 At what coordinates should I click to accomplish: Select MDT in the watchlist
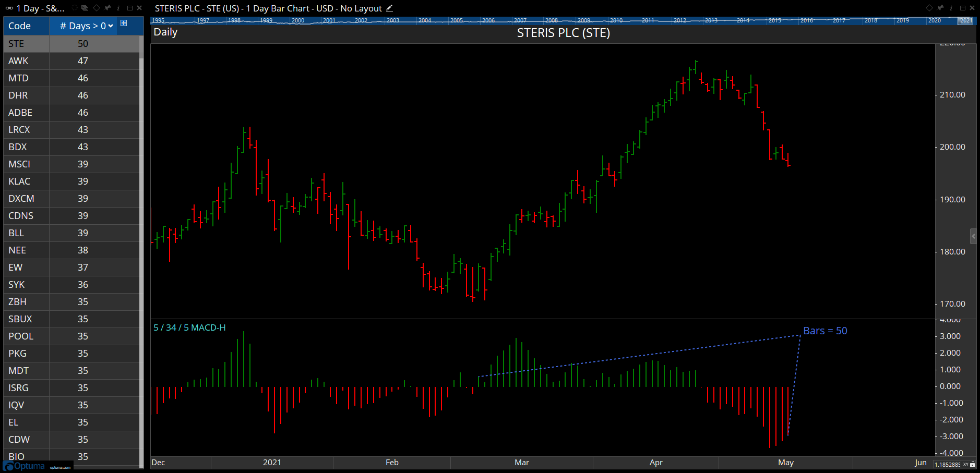pyautogui.click(x=71, y=371)
